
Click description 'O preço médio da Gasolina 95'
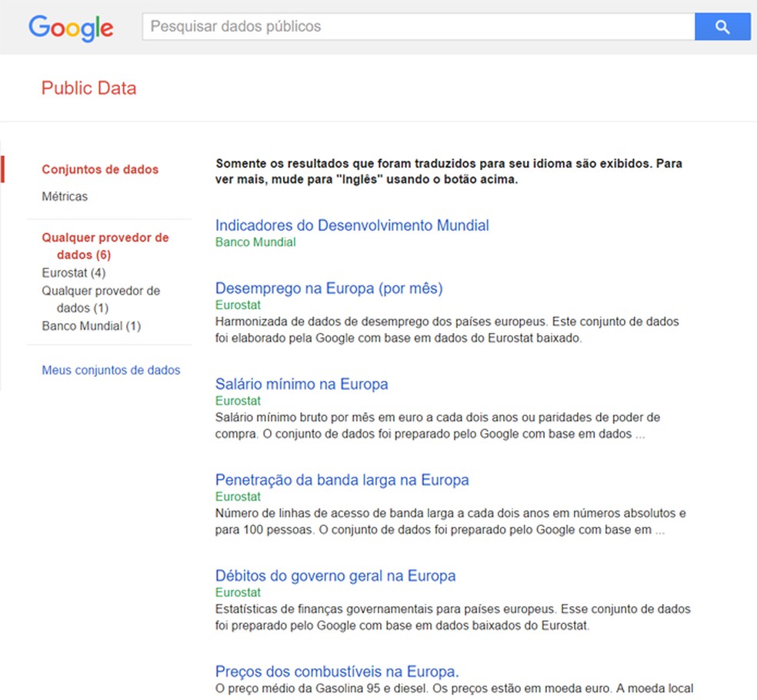[x=455, y=688]
